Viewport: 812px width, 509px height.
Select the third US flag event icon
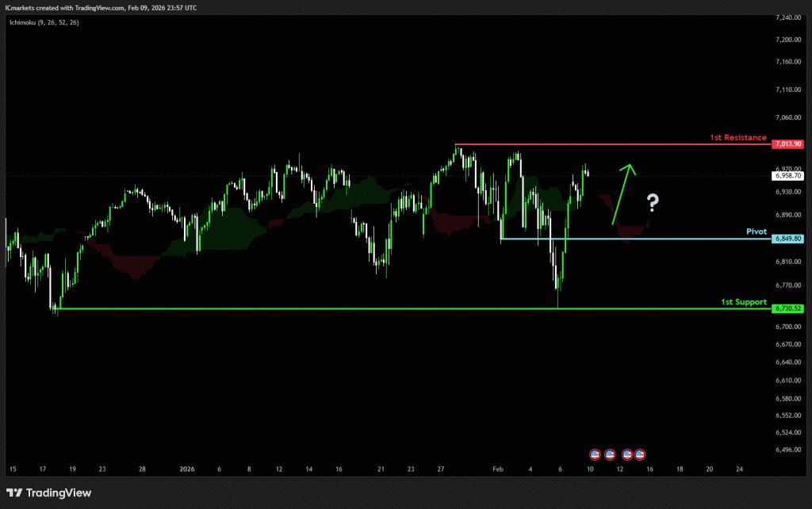pyautogui.click(x=627, y=454)
